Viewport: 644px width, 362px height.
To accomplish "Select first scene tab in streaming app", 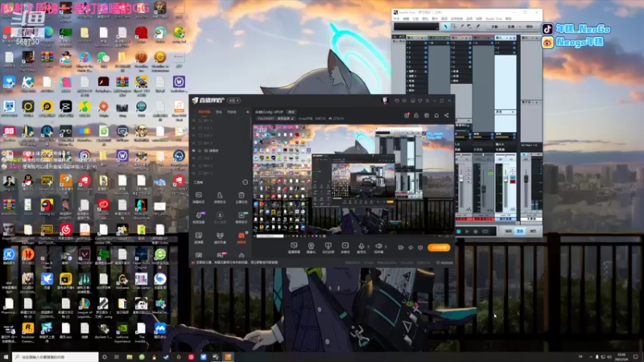I will 204,112.
